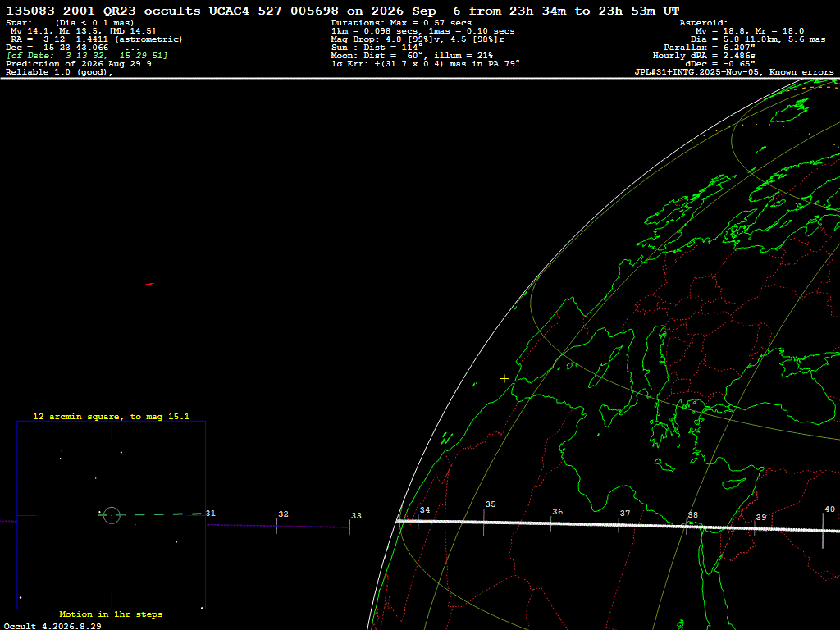Click the green 'of Date' coordinates text
840x630 pixels.
(87, 56)
